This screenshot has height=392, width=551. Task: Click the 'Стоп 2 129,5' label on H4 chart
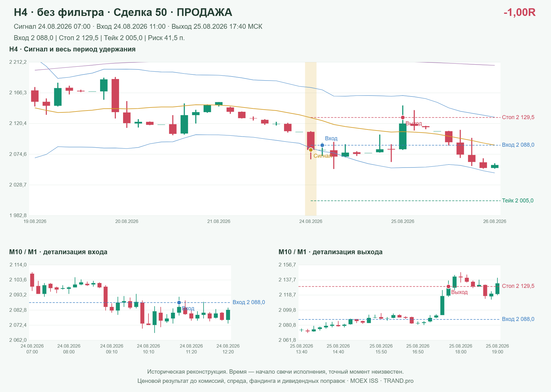pos(518,117)
